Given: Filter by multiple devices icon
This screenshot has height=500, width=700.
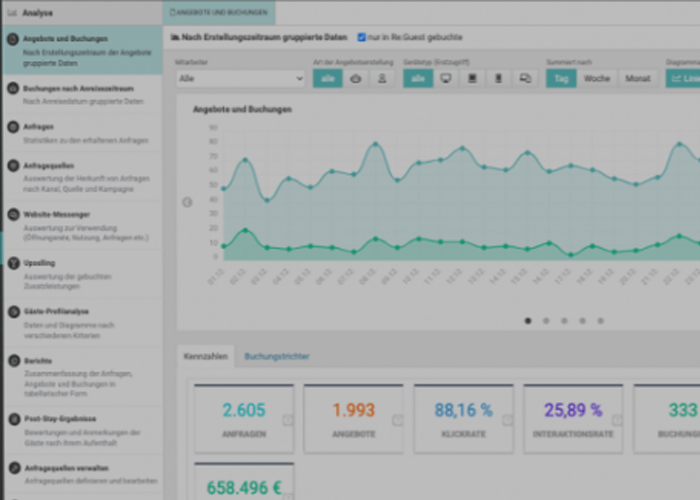Looking at the screenshot, I should point(525,79).
